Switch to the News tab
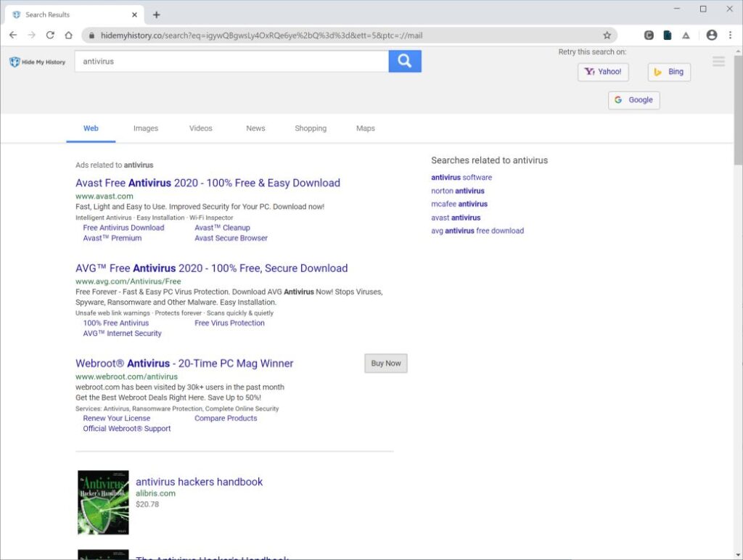 255,128
